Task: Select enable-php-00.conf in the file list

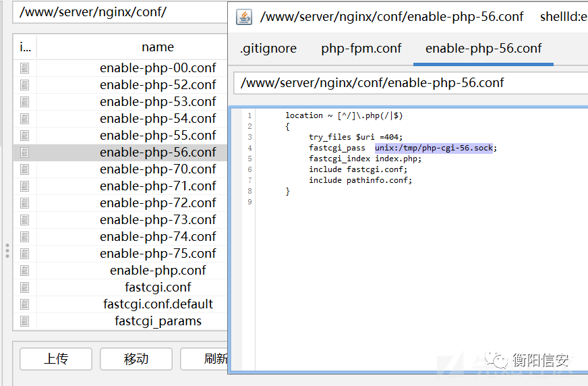Action: [x=158, y=68]
